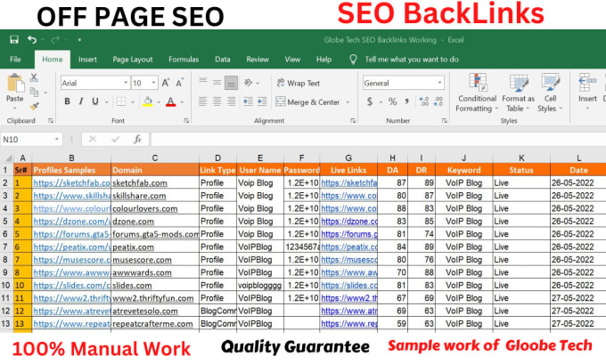
Task: Open the Font Color dropdown arrow
Action: (x=182, y=102)
